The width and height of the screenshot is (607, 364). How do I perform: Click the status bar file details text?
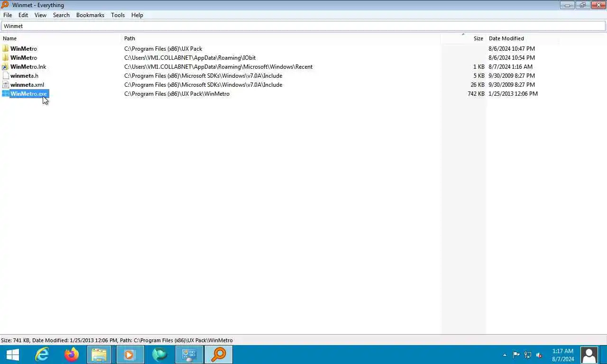[117, 340]
